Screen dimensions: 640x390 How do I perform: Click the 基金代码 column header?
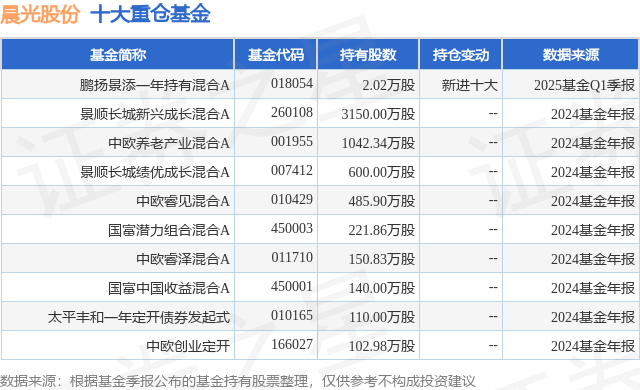276,55
